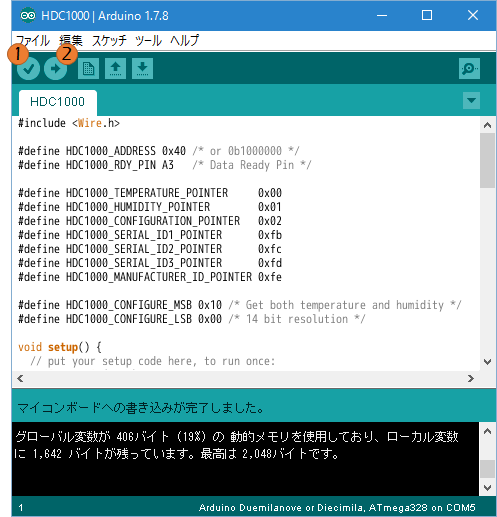Open the ツール menu
Screen dimensions: 497x517
tap(148, 41)
